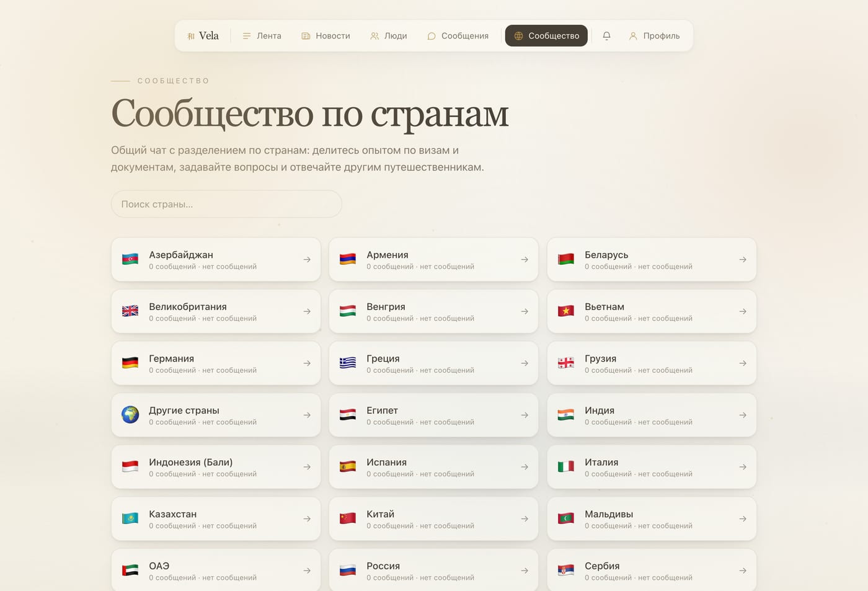This screenshot has width=868, height=591.
Task: Click the Armenia flag icon
Action: (x=348, y=259)
